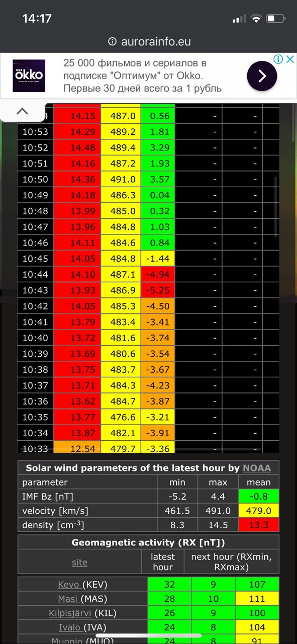The height and width of the screenshot is (644, 297).
Task: Select the 'velocity [km/s]' parameter label
Action: tap(55, 511)
